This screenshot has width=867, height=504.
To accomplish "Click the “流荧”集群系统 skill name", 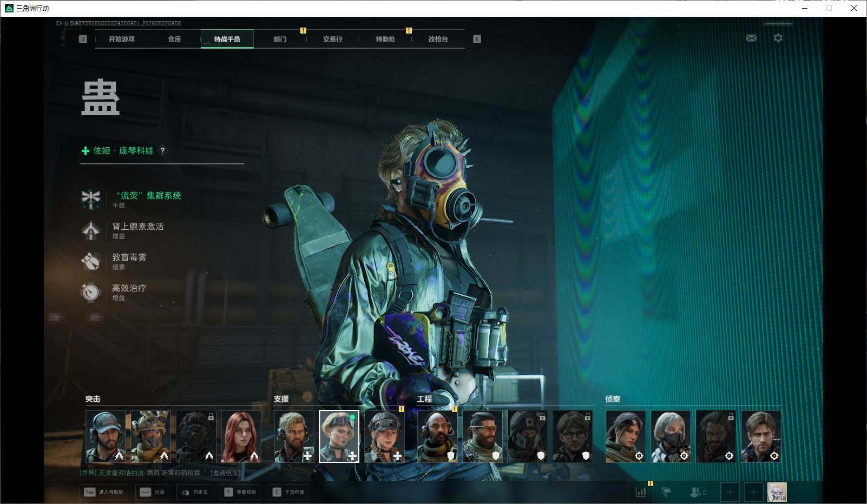I will point(147,196).
